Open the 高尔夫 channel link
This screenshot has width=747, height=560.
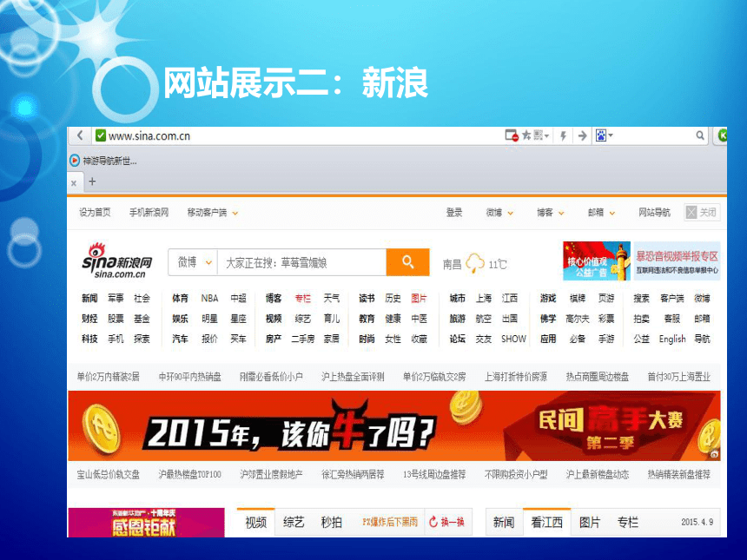coord(578,319)
